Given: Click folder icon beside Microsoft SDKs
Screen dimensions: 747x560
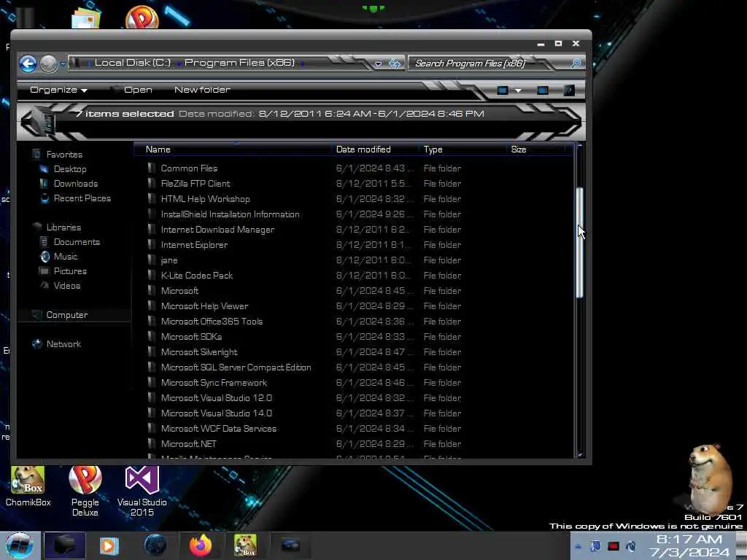Looking at the screenshot, I should [x=152, y=337].
